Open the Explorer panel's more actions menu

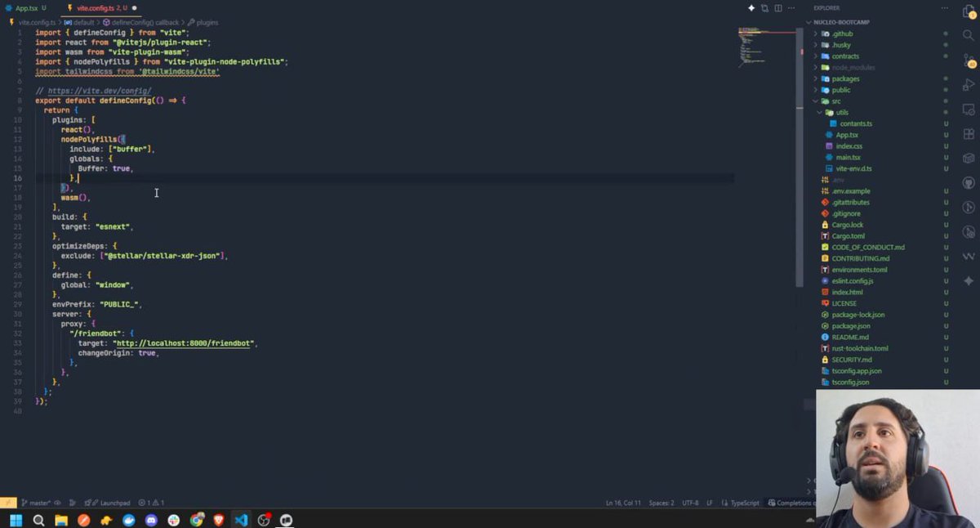(946, 8)
